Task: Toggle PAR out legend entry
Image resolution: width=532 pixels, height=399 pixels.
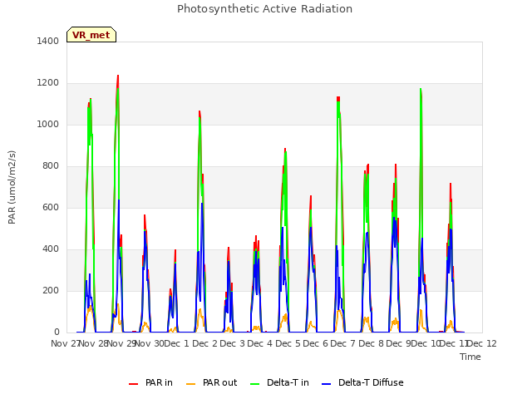Action: [x=212, y=382]
